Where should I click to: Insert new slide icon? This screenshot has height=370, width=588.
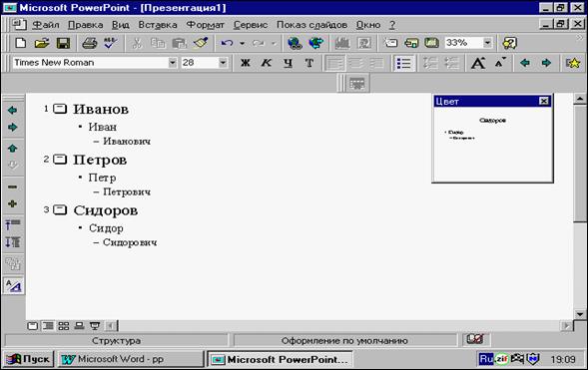(x=390, y=43)
